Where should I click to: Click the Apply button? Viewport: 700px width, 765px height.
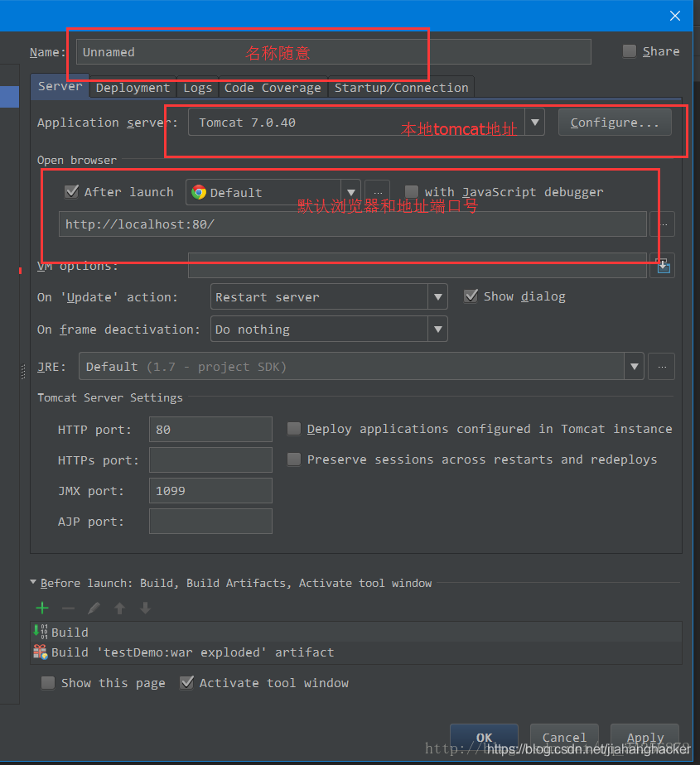644,737
